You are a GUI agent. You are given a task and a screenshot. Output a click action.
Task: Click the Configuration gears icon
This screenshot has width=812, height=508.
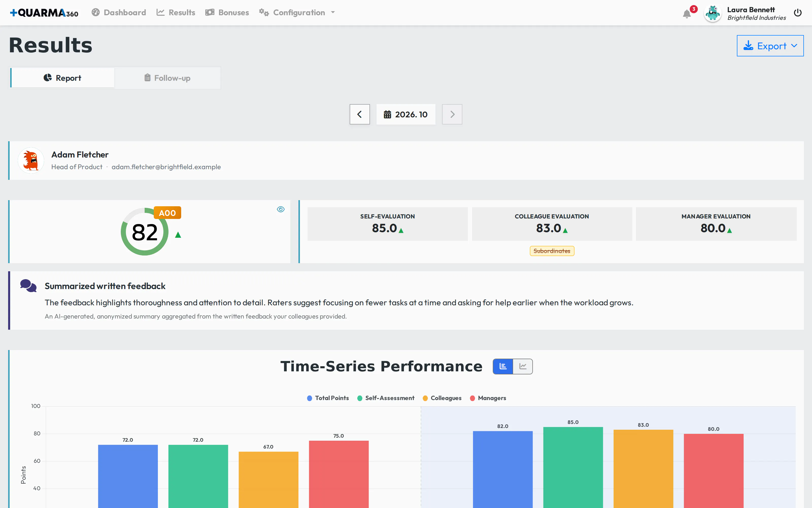[x=264, y=12]
